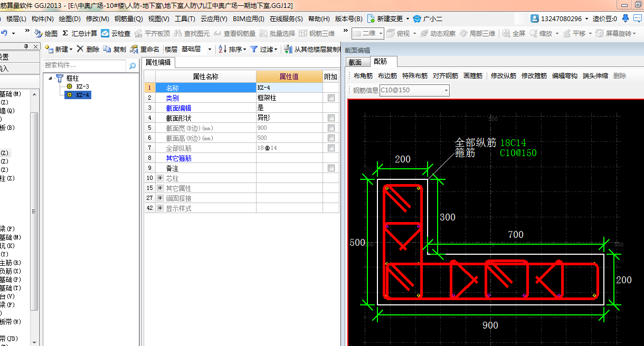
Task: Click the account avatar 13247080296
Action: (535, 18)
